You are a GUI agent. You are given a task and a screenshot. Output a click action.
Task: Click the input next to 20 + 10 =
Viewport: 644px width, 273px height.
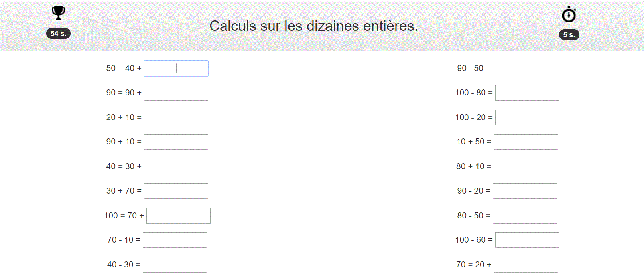[x=176, y=117]
